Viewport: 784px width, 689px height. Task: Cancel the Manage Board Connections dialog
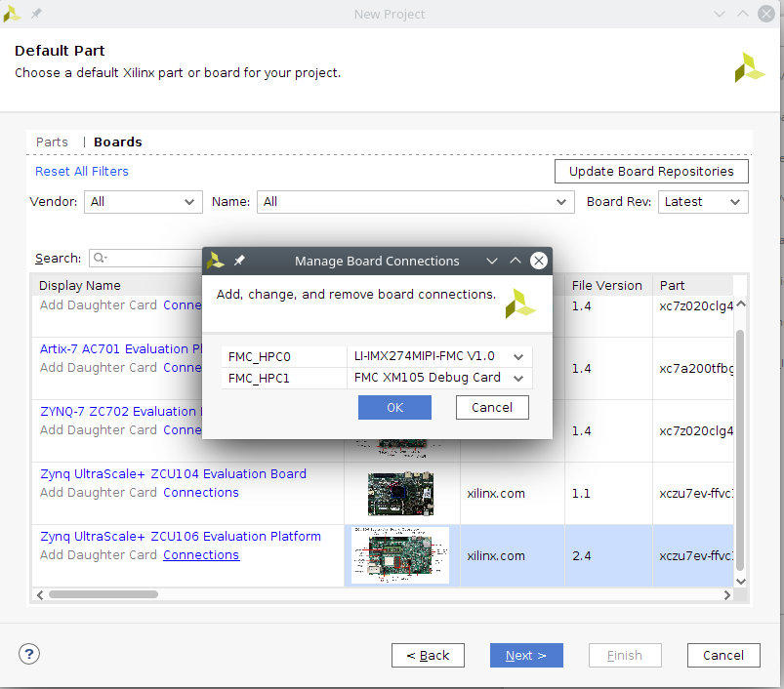pos(492,407)
